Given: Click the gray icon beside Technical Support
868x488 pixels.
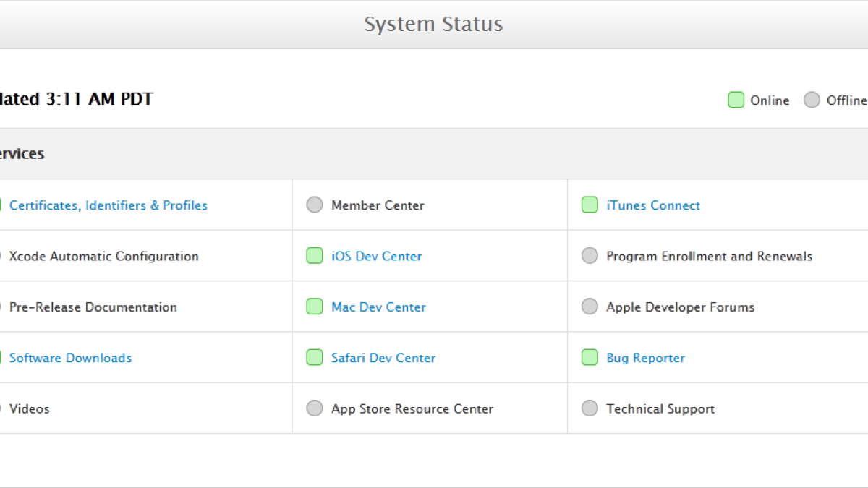Looking at the screenshot, I should [590, 408].
